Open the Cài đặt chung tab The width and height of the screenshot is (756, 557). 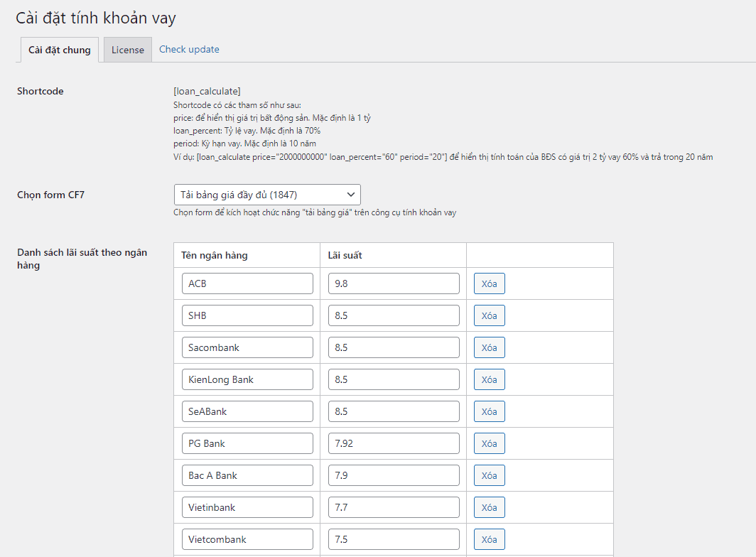point(60,50)
